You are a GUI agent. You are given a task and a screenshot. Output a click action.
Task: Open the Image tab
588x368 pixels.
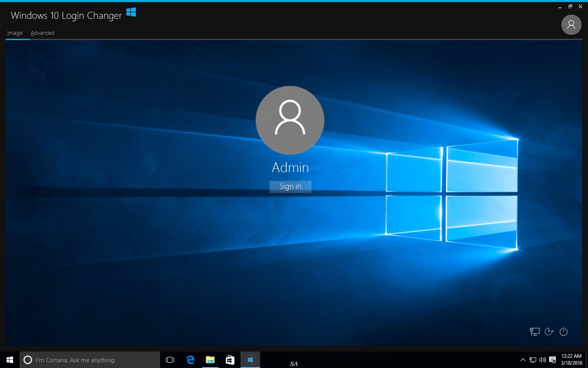click(15, 33)
